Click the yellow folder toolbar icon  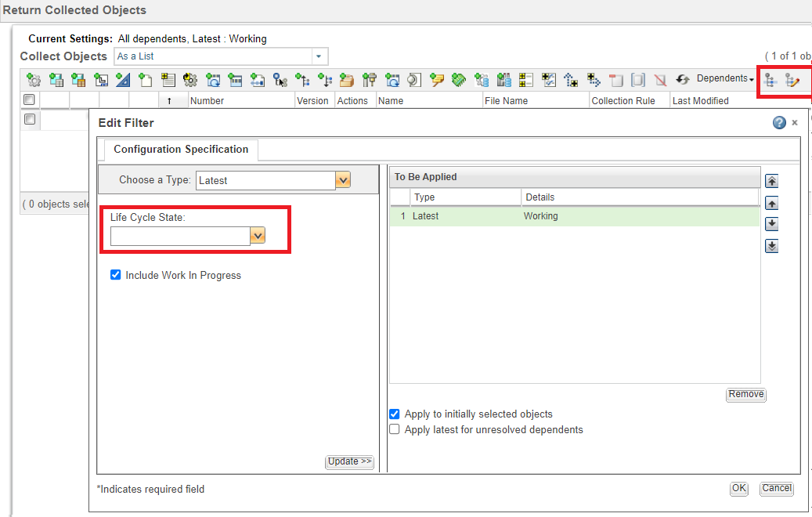(x=346, y=80)
